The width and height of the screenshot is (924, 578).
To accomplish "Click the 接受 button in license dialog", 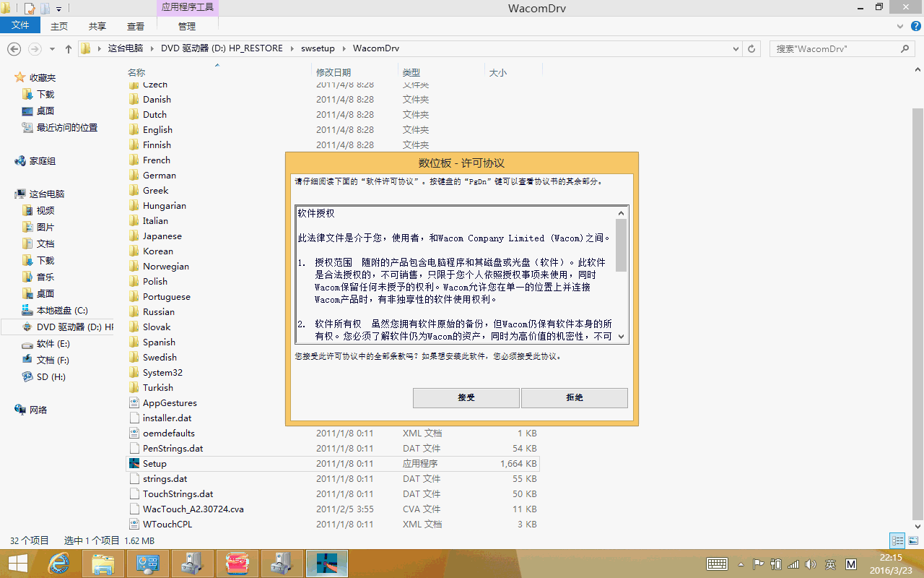I will pos(466,398).
